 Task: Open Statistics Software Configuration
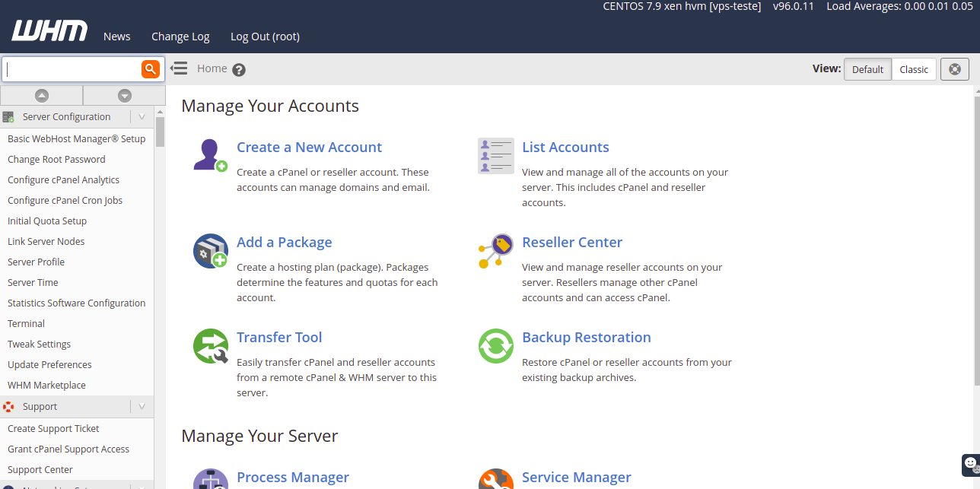point(76,303)
